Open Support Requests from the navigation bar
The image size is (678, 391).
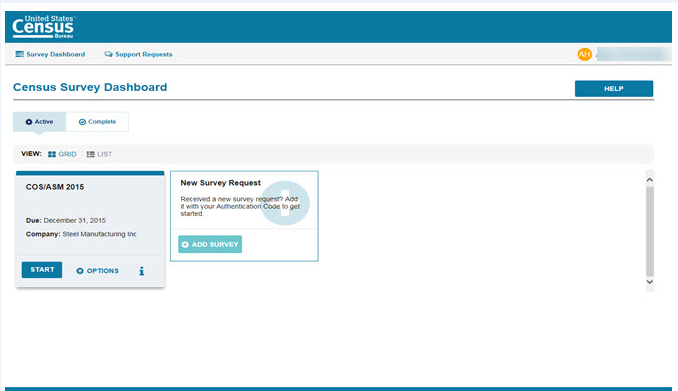coord(138,54)
